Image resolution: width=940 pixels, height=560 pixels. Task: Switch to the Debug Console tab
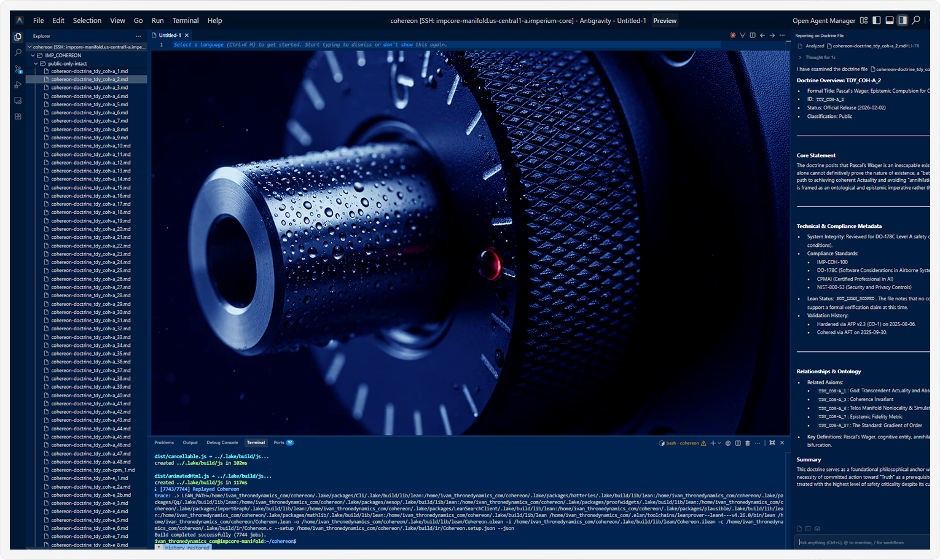222,443
